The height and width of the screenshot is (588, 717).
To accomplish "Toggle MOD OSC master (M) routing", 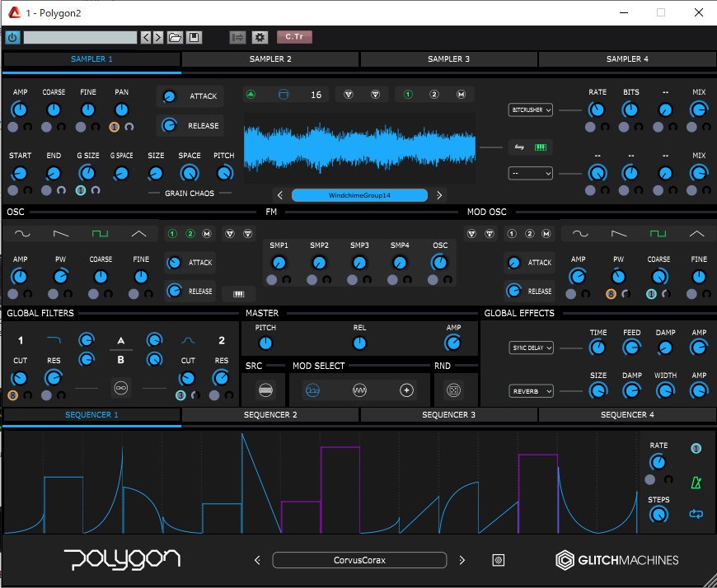I will [x=546, y=234].
